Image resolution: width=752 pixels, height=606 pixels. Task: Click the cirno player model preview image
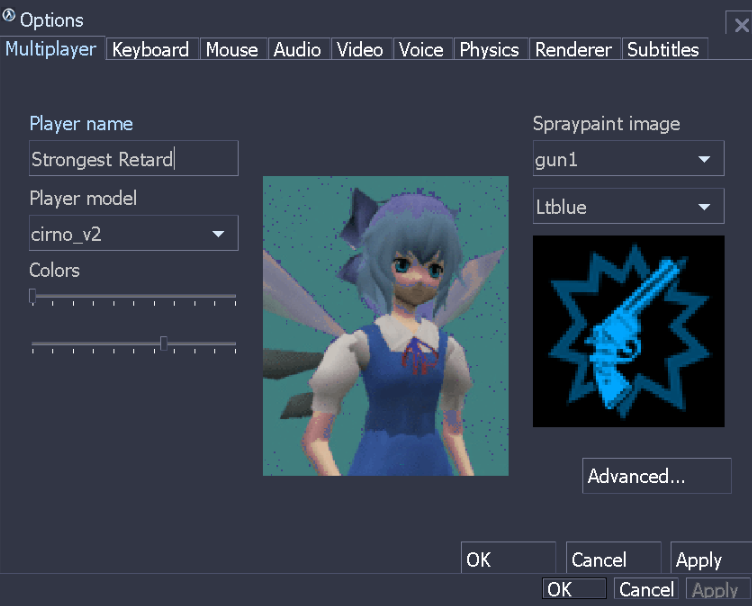(x=386, y=326)
